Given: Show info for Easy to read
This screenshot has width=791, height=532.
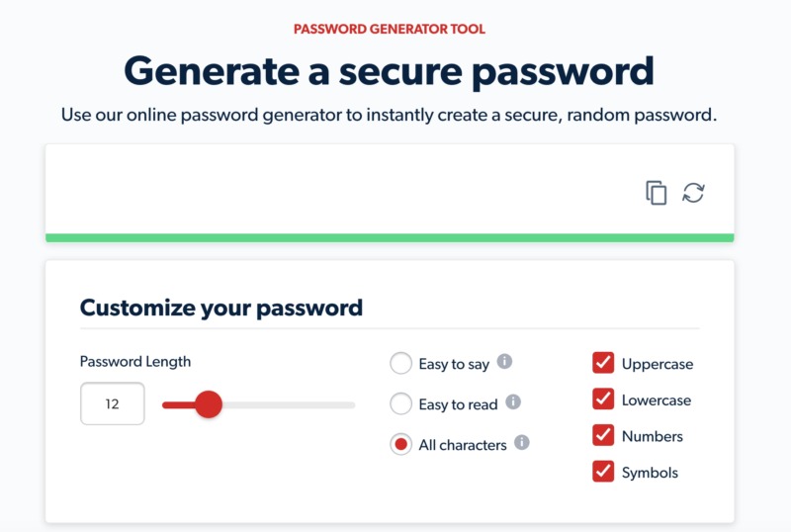Looking at the screenshot, I should coord(513,402).
